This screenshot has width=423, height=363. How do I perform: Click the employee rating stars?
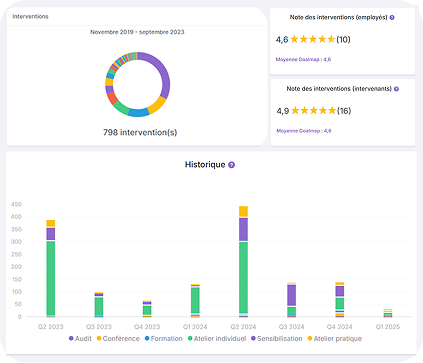click(x=313, y=39)
